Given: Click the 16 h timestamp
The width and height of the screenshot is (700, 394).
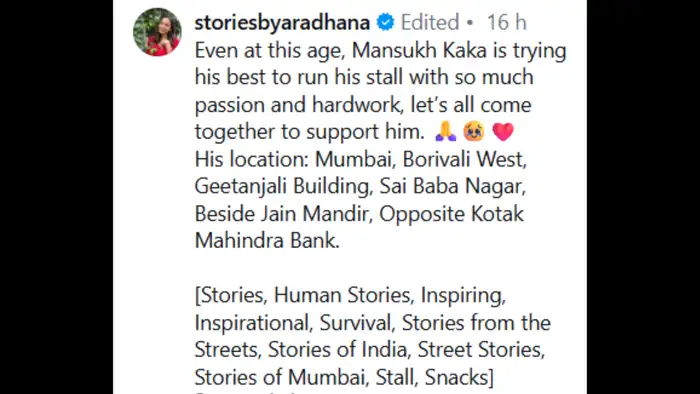Looking at the screenshot, I should coord(507,22).
